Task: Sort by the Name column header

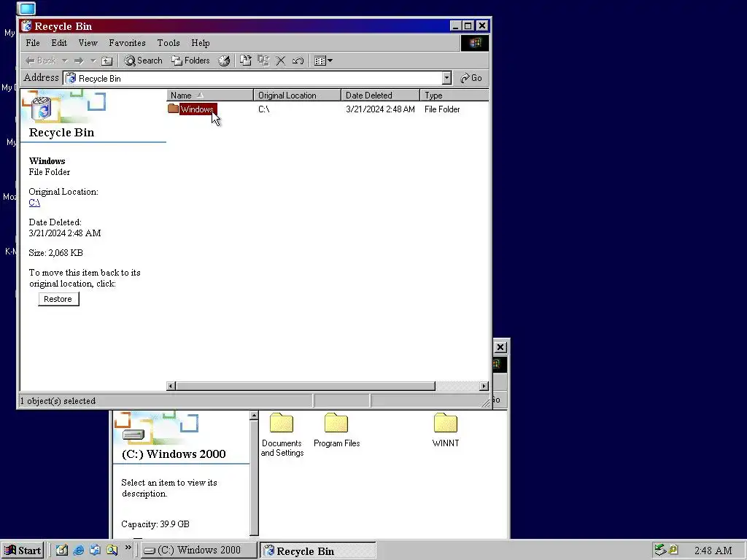Action: [210, 96]
